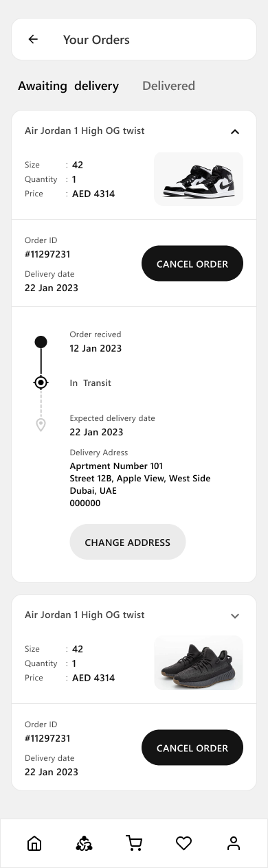The height and width of the screenshot is (868, 268).
Task: Open the black sneakers product thumbnail
Action: [x=199, y=663]
